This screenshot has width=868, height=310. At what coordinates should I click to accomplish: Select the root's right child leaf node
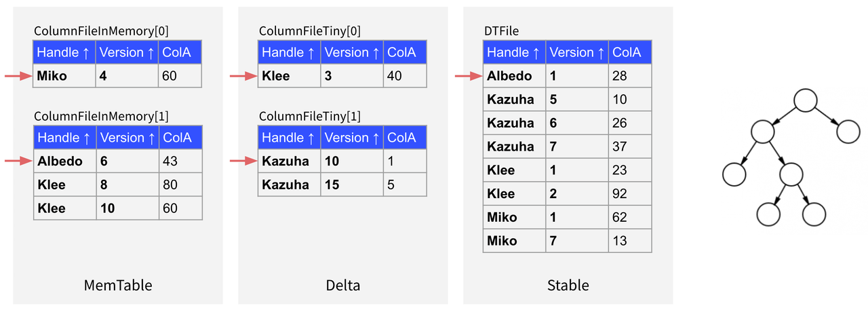(x=848, y=132)
